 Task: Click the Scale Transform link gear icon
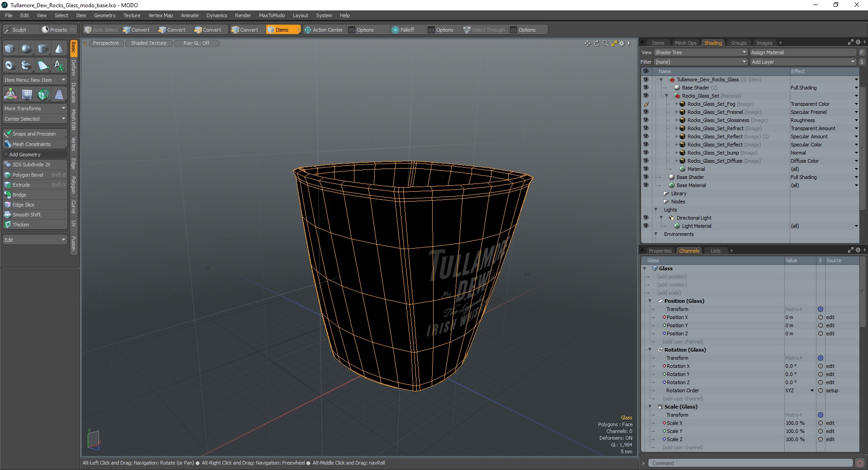821,415
